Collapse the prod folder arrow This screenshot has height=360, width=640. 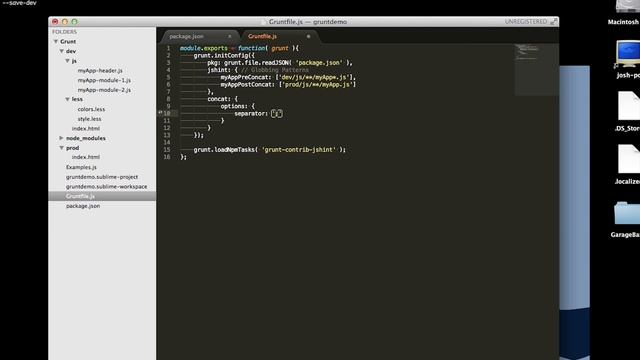(62, 148)
